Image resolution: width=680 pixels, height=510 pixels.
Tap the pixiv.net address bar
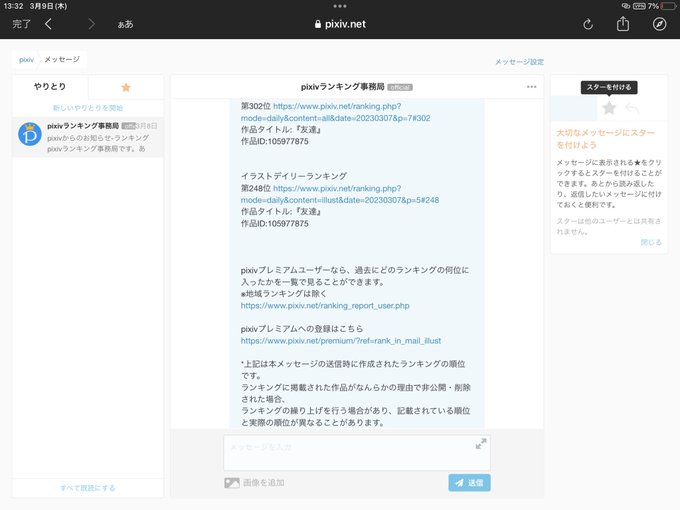click(x=340, y=24)
